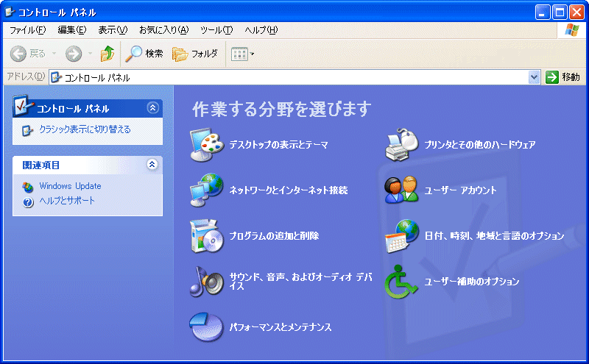Click the 検索 search toolbar button

click(x=144, y=54)
